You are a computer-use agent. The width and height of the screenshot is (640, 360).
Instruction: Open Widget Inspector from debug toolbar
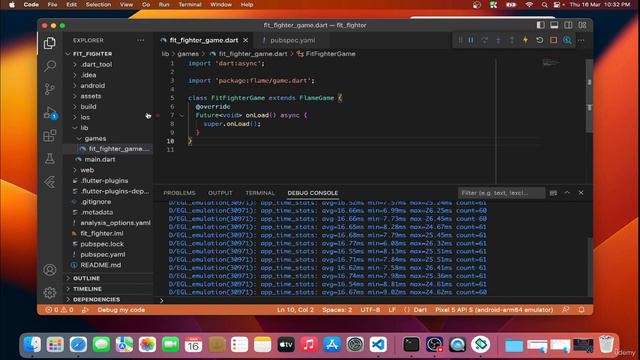[567, 40]
